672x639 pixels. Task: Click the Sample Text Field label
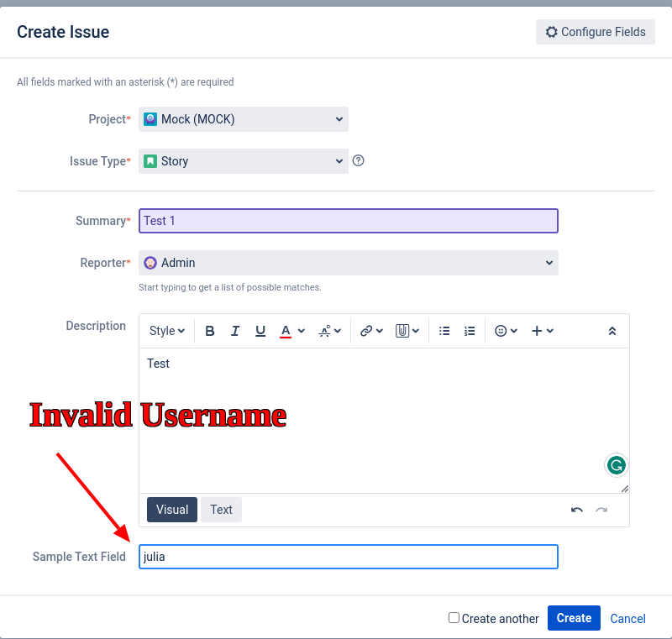(79, 557)
